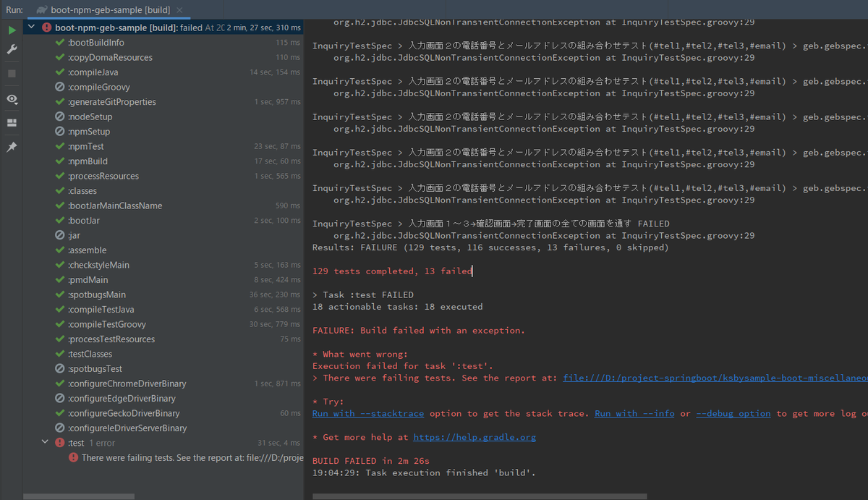The image size is (868, 500).
Task: Select the :checkstyleMain task
Action: coord(163,265)
